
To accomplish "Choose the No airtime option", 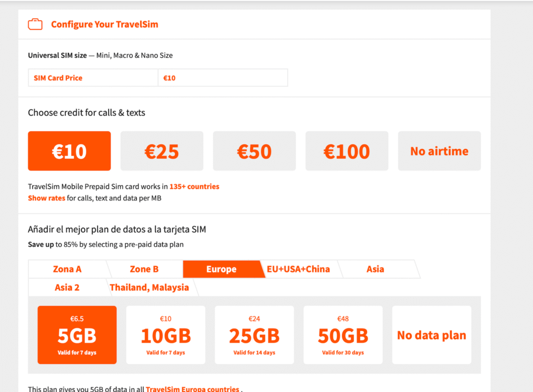I will [439, 151].
